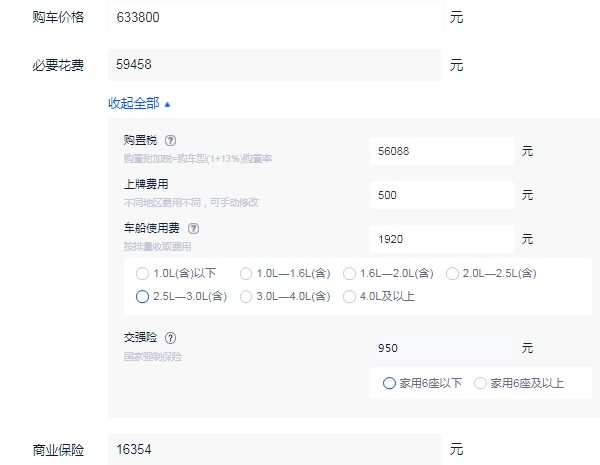Pick the 4.0L及以上 displacement option
The image size is (600, 465).
coord(349,296)
